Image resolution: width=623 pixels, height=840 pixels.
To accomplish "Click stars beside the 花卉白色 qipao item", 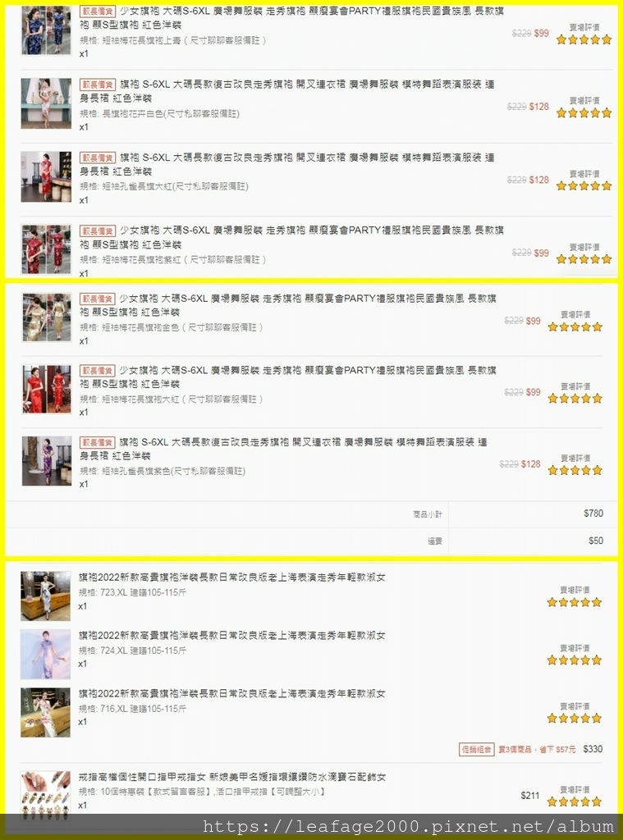I will click(584, 113).
